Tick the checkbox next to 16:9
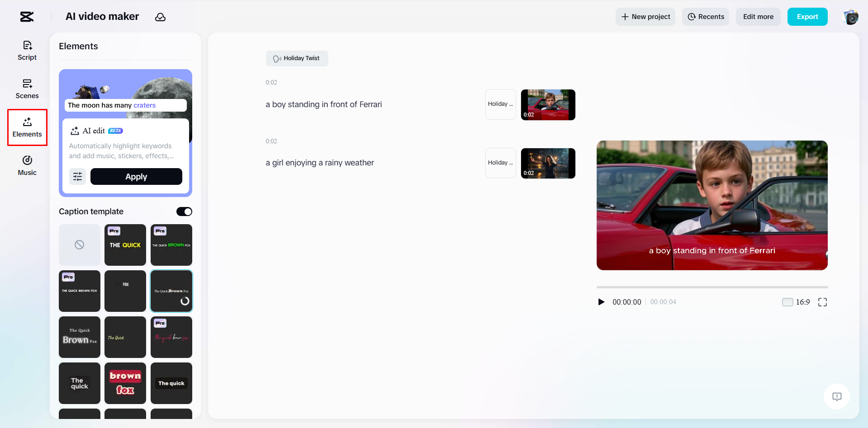The height and width of the screenshot is (428, 868). coord(787,302)
